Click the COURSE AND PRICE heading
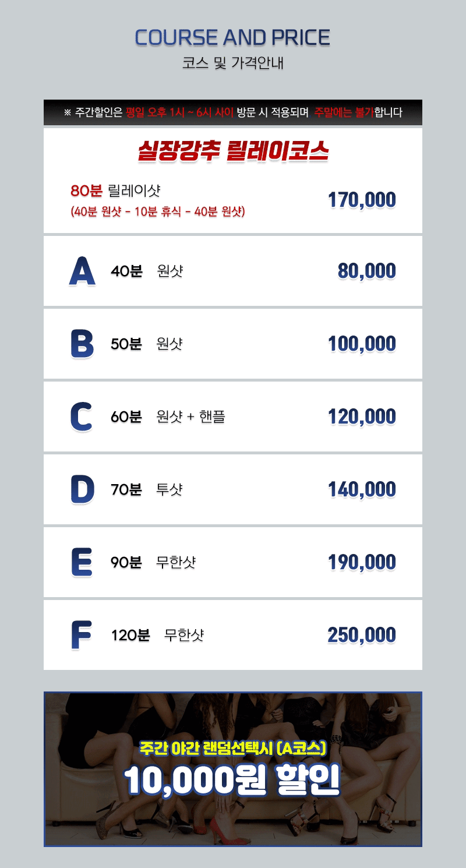Screen dimensions: 466x868 coord(232,38)
